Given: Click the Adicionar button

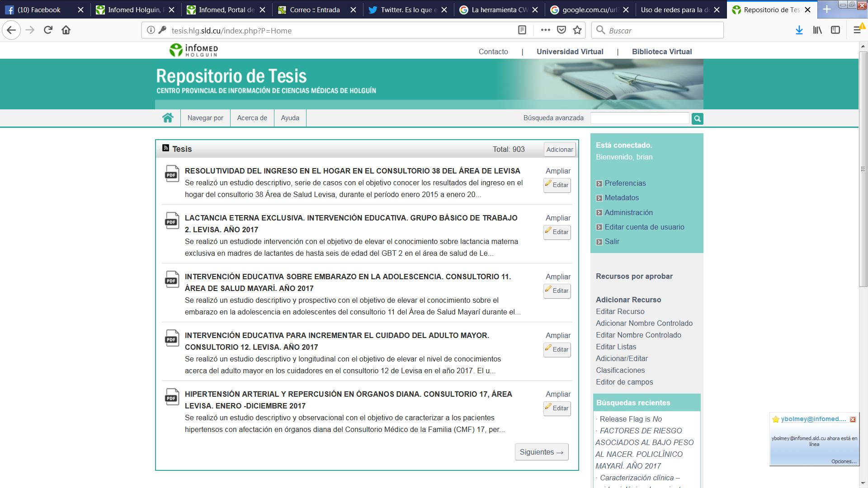Looking at the screenshot, I should click(559, 150).
